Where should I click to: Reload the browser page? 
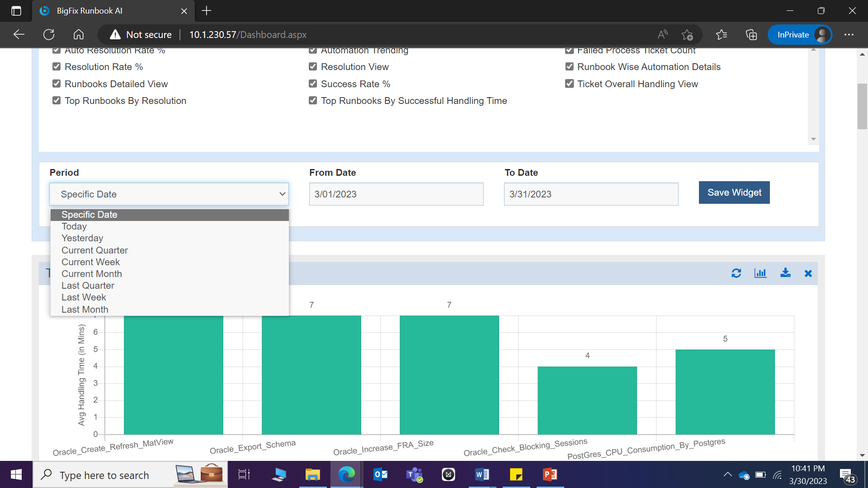(x=49, y=35)
